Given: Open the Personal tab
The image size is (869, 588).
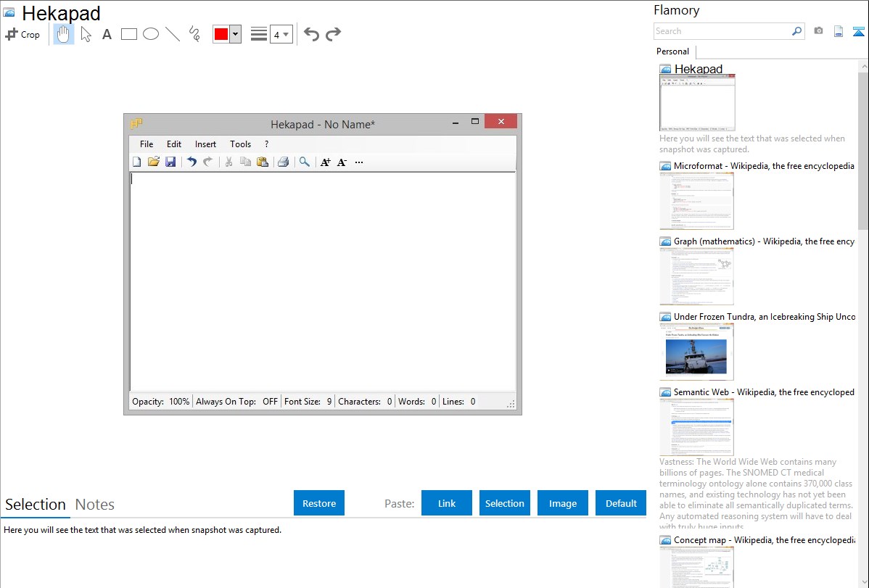Looking at the screenshot, I should click(x=673, y=51).
